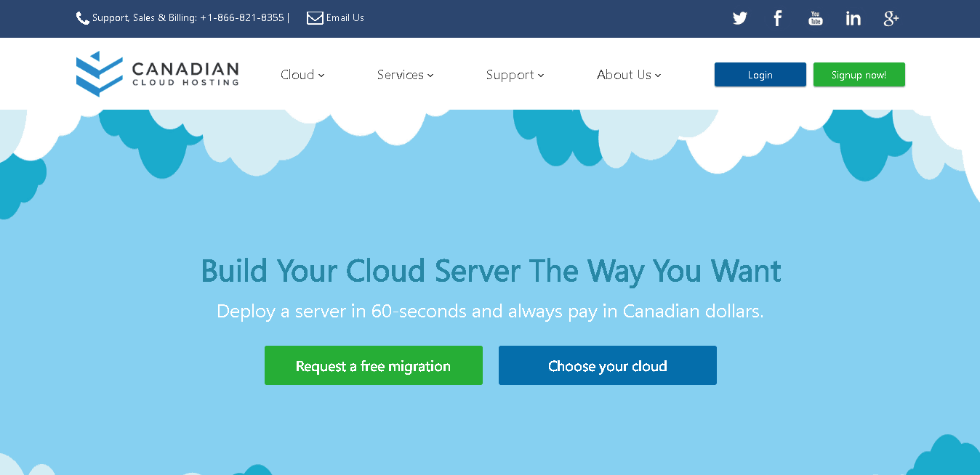Open the Email Us link
This screenshot has height=475, width=980.
coord(345,18)
